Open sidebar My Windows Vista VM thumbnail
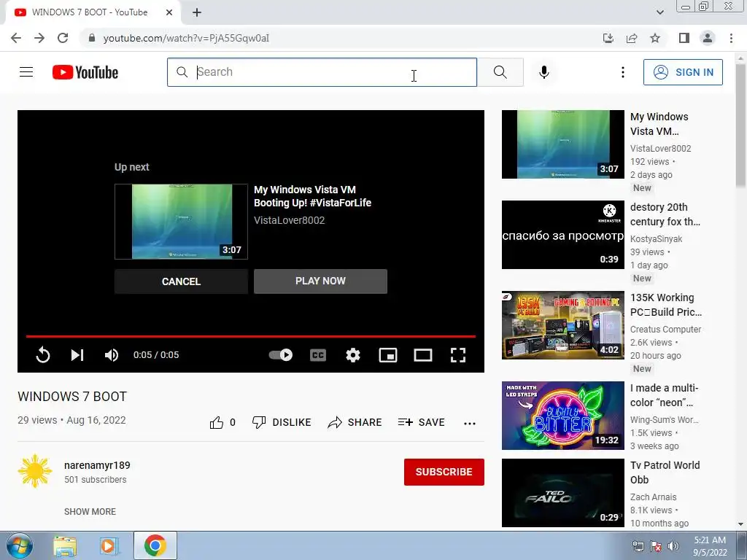 click(562, 144)
